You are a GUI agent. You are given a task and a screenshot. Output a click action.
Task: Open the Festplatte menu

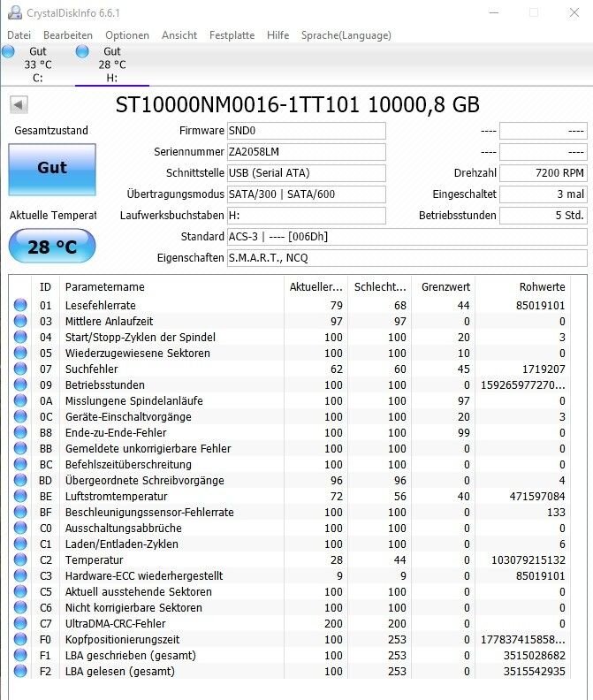click(x=232, y=35)
